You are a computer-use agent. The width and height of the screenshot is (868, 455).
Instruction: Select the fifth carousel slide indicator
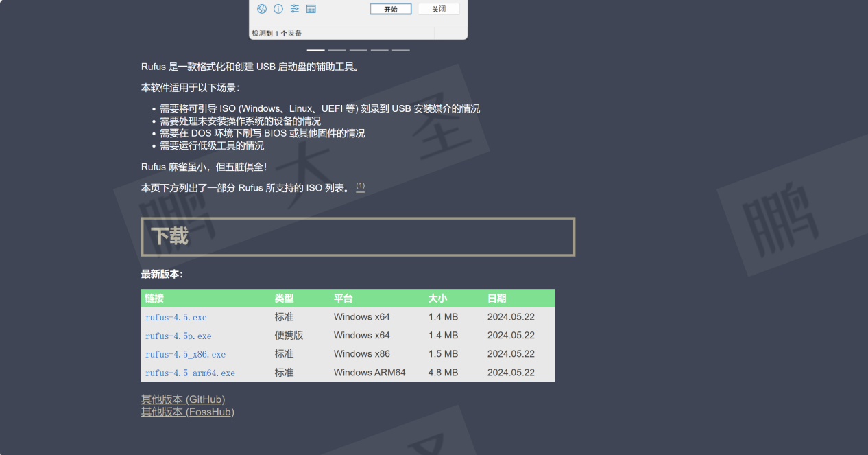[400, 50]
